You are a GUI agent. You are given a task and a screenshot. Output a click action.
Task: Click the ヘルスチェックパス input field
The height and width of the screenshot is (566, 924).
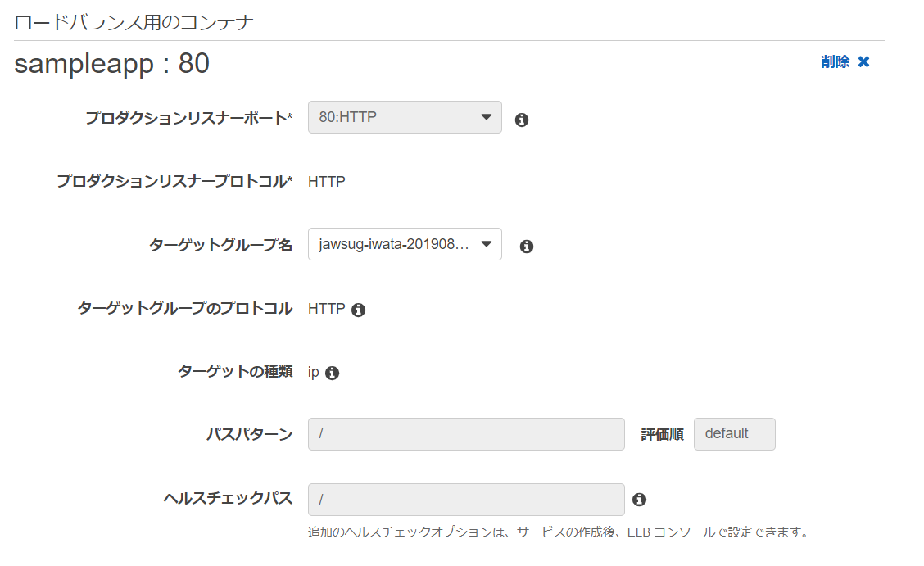(465, 498)
